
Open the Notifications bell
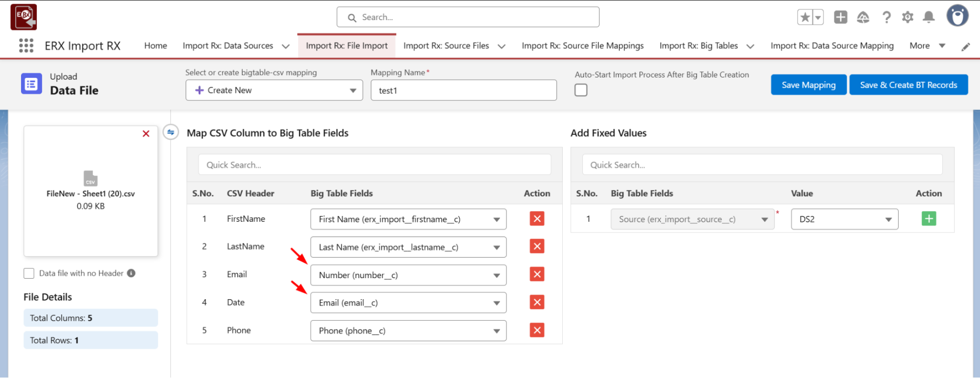coord(929,18)
